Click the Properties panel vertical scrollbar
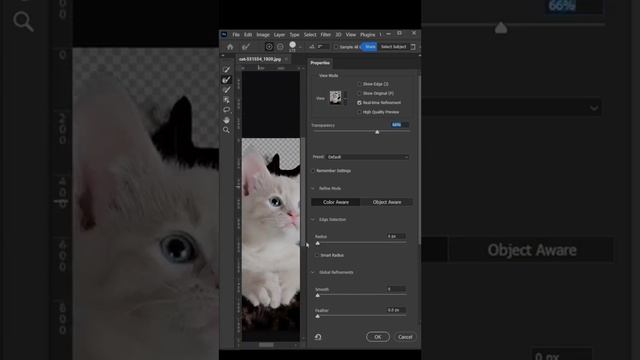The height and width of the screenshot is (360, 640). coord(419,159)
